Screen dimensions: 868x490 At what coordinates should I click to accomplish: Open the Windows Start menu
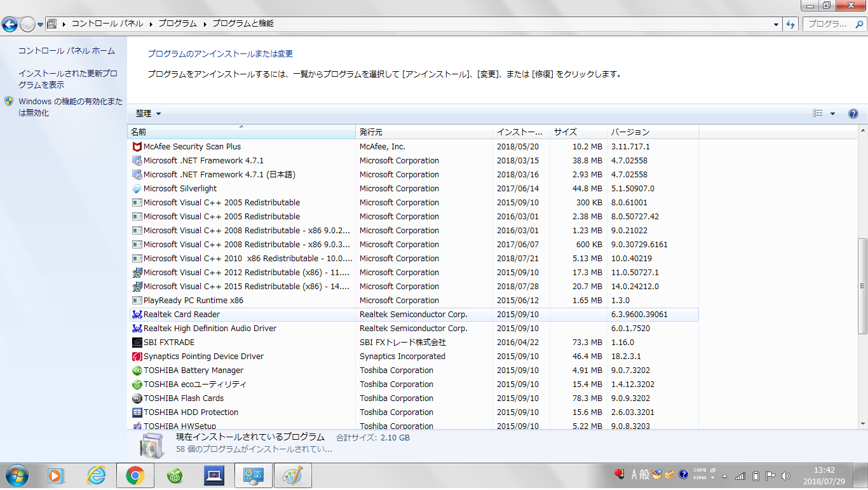pos(16,475)
